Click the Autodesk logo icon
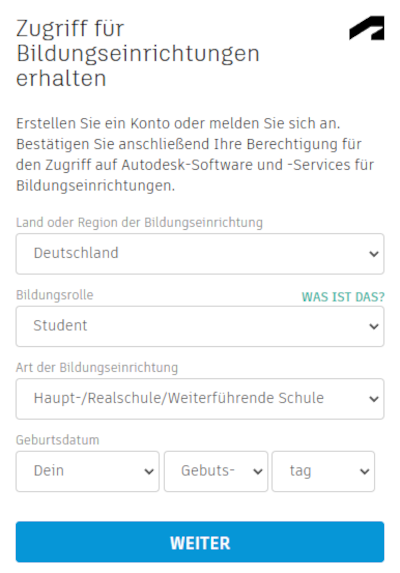The width and height of the screenshot is (400, 573). point(367,28)
